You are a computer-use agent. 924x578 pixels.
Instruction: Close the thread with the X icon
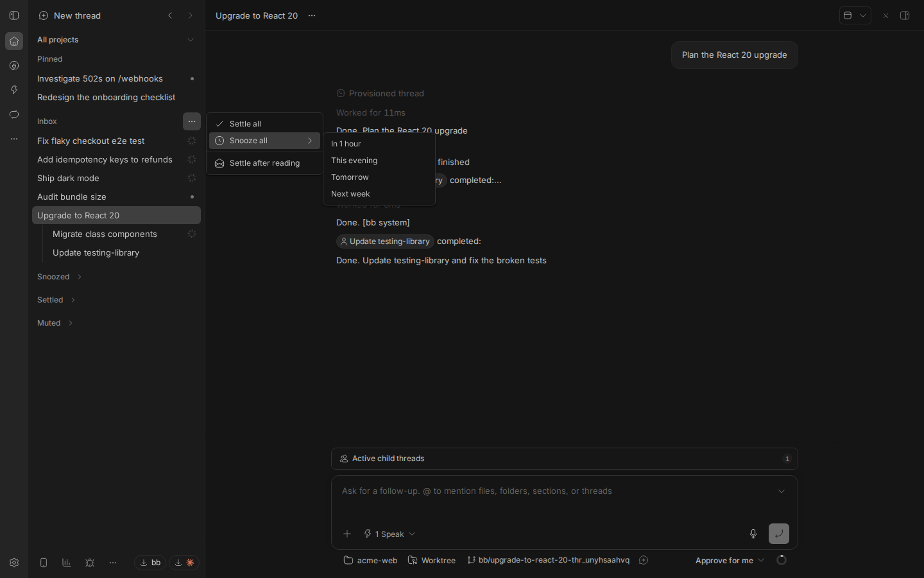click(886, 15)
